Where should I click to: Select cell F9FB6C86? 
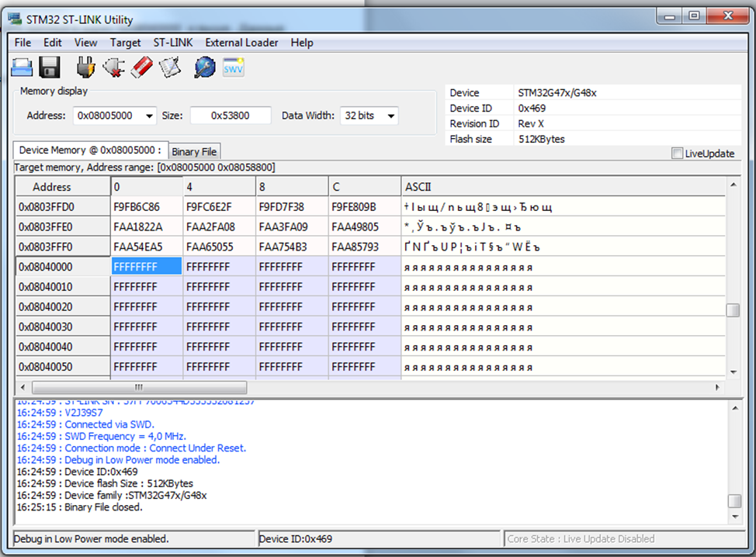pos(147,206)
